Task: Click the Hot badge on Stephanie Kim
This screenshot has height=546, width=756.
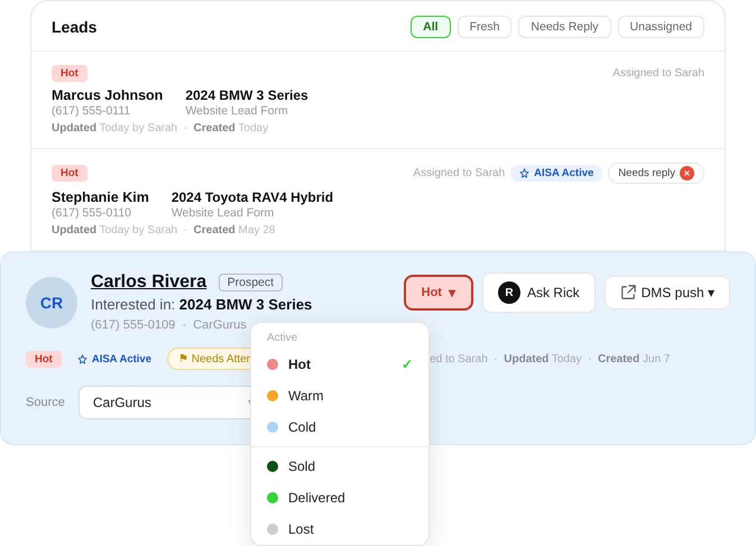Action: pyautogui.click(x=70, y=173)
